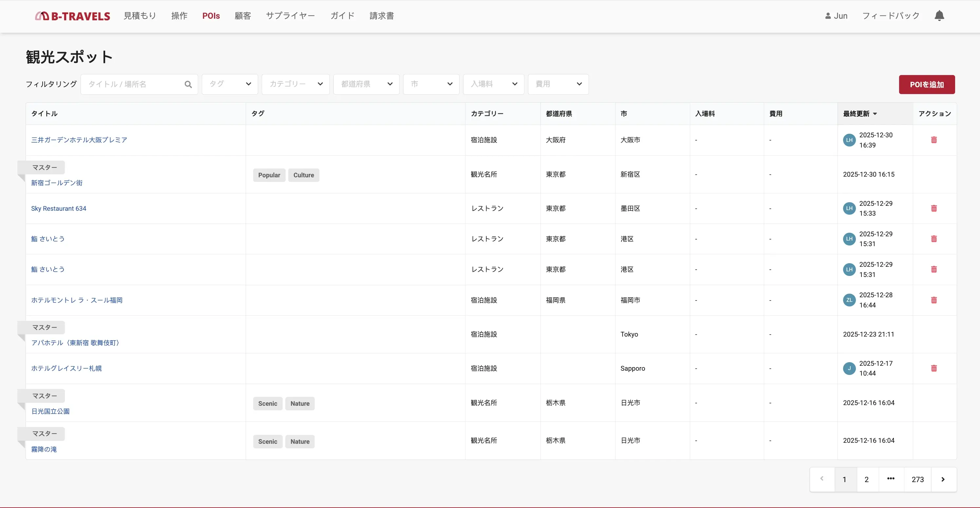
Task: Go to next page with right arrow
Action: [x=943, y=479]
